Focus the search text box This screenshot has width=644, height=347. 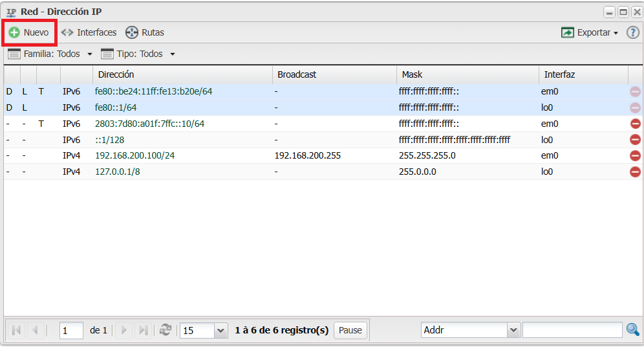(572, 330)
